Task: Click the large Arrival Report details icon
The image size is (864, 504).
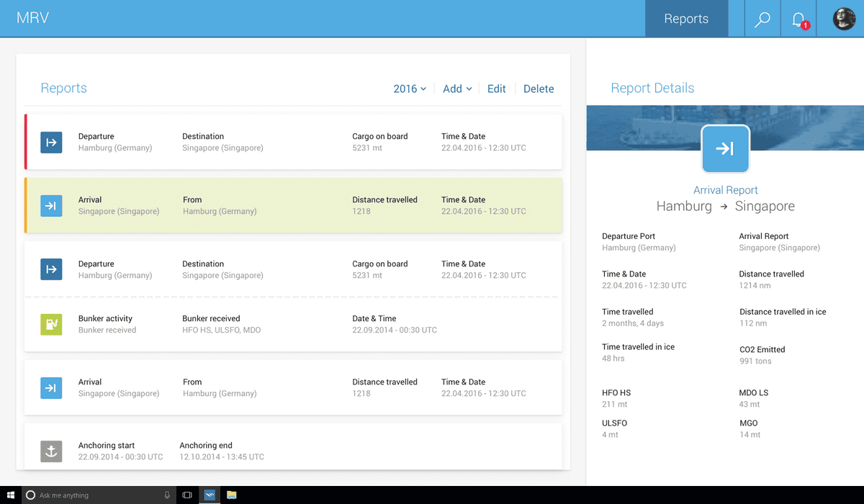Action: (725, 149)
